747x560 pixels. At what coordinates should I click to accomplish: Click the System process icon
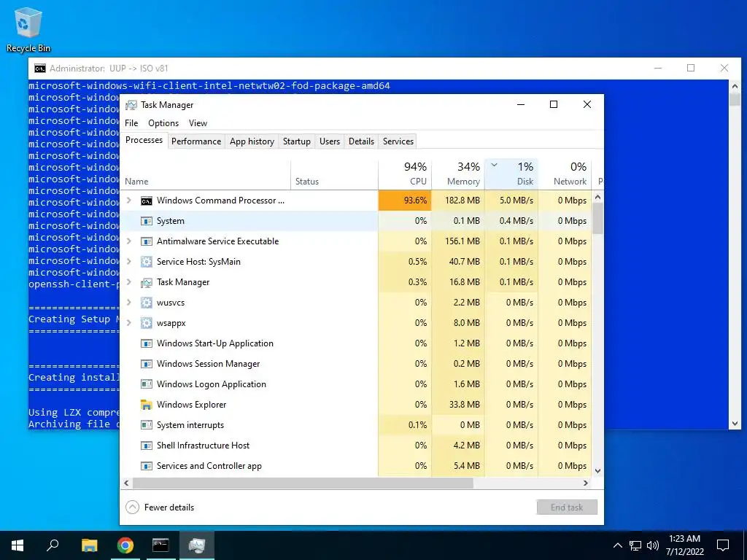coord(146,221)
